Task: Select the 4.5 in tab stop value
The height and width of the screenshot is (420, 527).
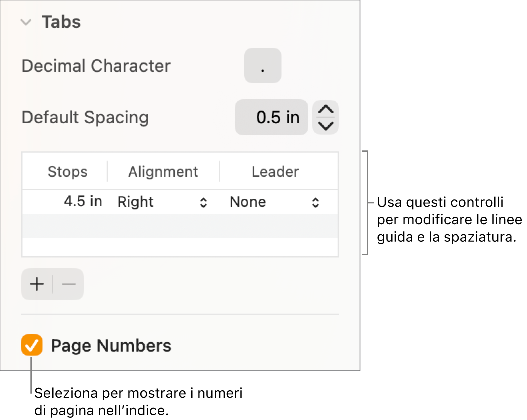Action: [x=83, y=202]
